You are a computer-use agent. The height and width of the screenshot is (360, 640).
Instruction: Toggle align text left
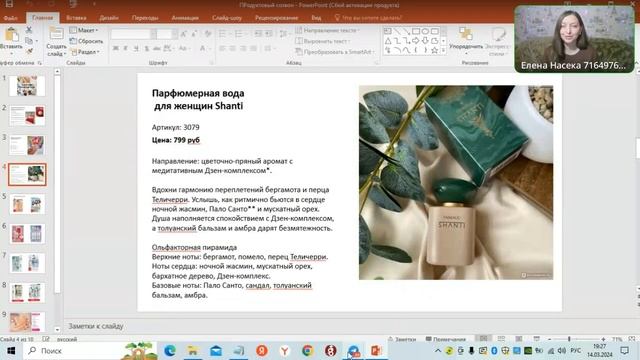pos(222,49)
